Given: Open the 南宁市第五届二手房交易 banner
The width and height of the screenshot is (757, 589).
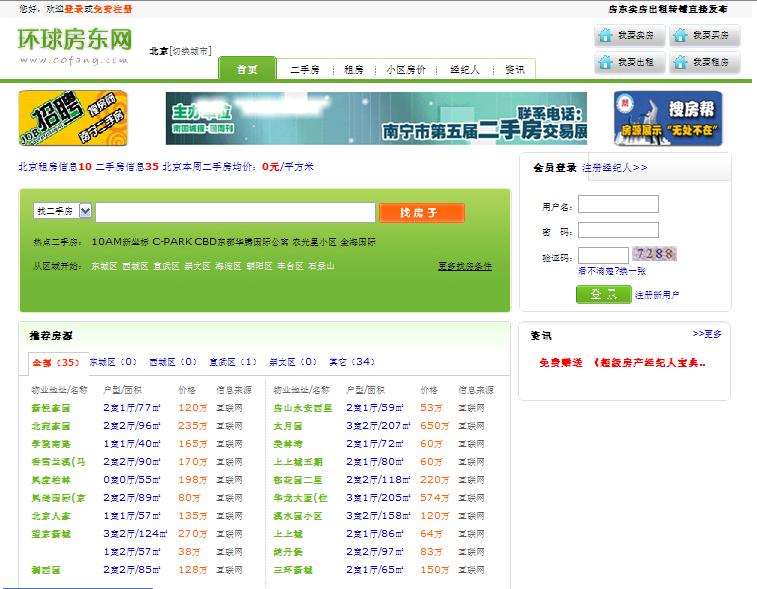Looking at the screenshot, I should pyautogui.click(x=376, y=118).
